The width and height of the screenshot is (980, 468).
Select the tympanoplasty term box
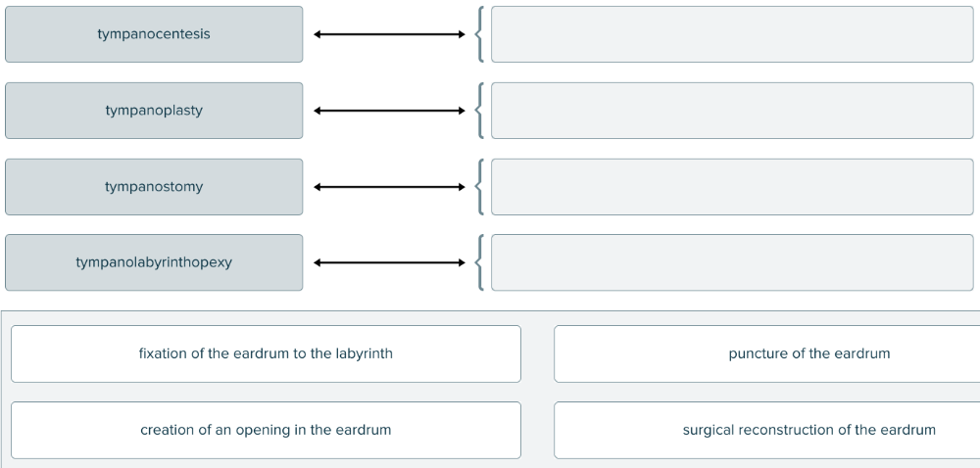(x=154, y=111)
